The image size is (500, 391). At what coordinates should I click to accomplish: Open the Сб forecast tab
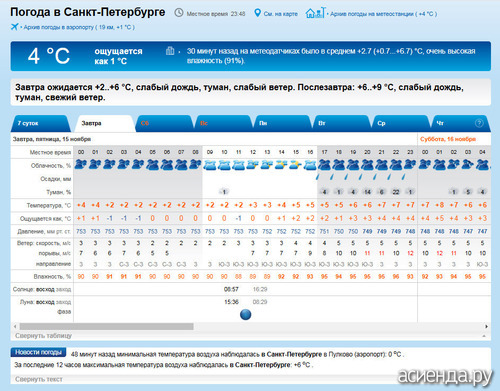coord(164,123)
